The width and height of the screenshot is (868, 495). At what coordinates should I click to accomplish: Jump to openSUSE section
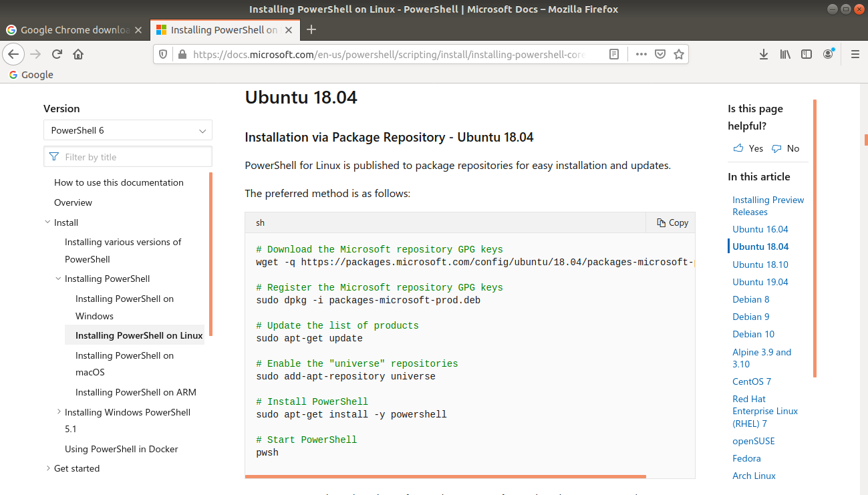coord(754,441)
